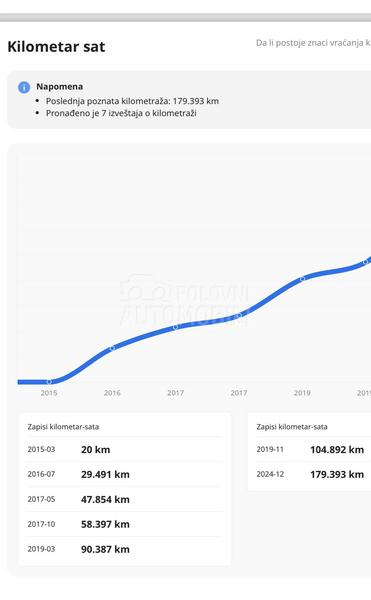Click the left Zapisi kilometar-sata table header
Viewport: 371px width, 600px height.
point(63,427)
